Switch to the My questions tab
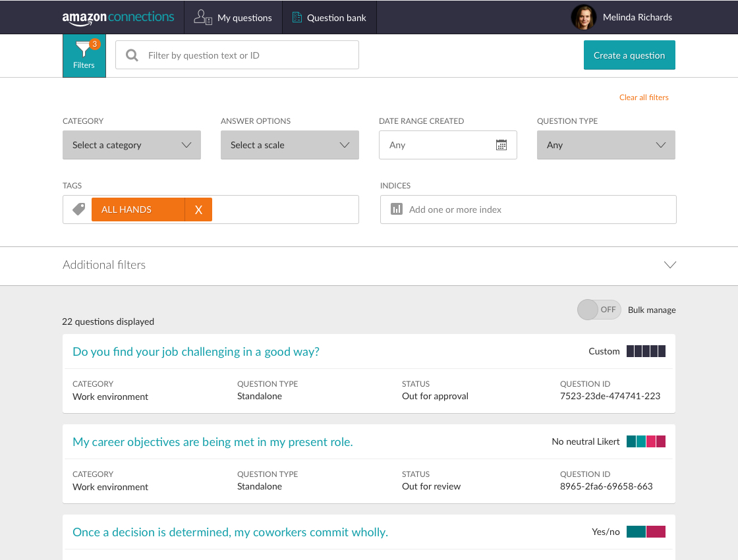This screenshot has width=738, height=560. [x=233, y=17]
